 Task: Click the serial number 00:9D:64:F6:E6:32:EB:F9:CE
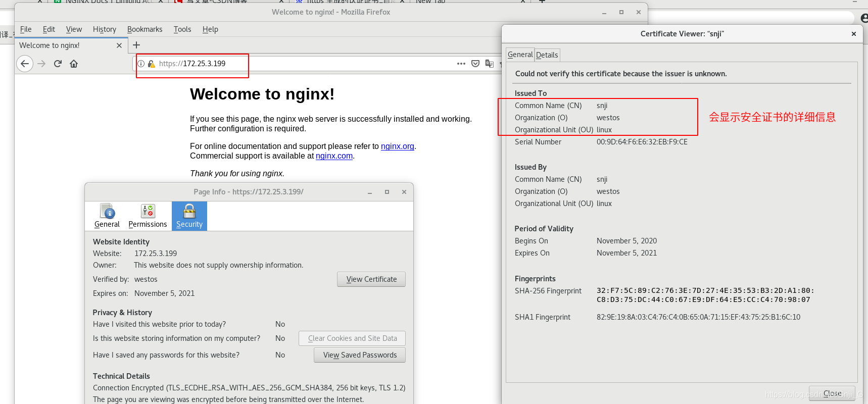642,142
